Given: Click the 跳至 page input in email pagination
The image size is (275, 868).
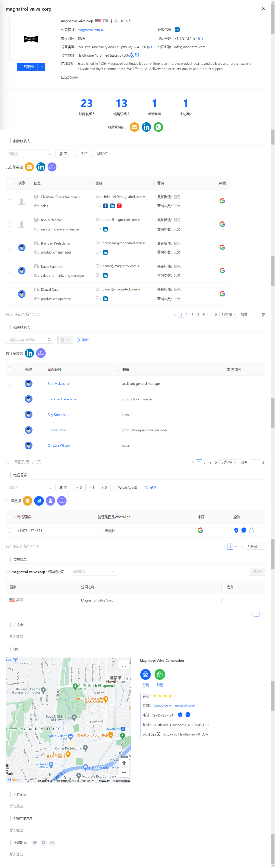Looking at the screenshot, I should [x=254, y=315].
